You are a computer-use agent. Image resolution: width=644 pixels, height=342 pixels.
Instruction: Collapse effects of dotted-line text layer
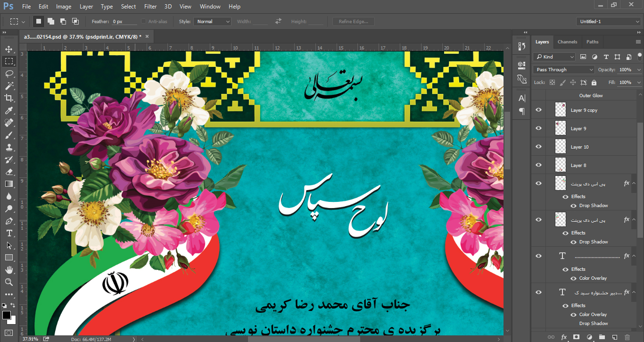[634, 256]
